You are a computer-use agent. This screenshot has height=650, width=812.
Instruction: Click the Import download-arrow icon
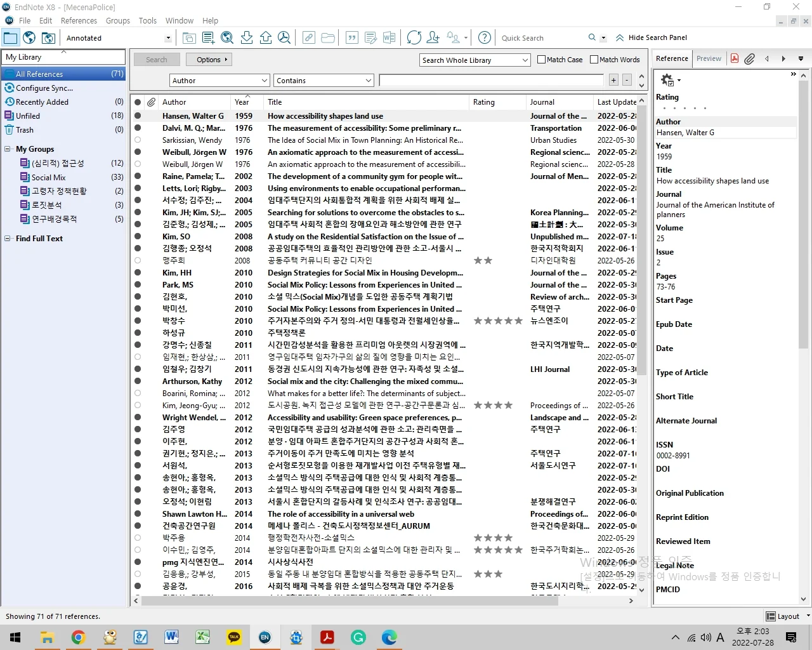pyautogui.click(x=247, y=38)
